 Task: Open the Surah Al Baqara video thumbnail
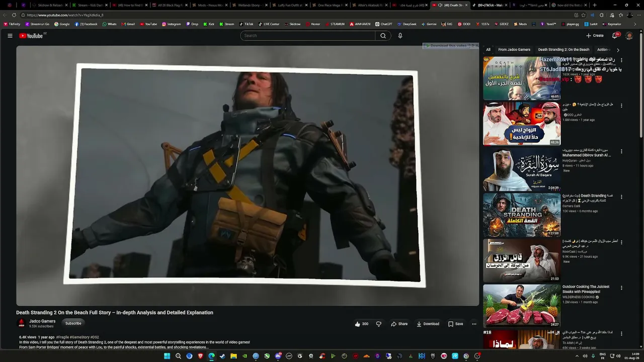(522, 169)
